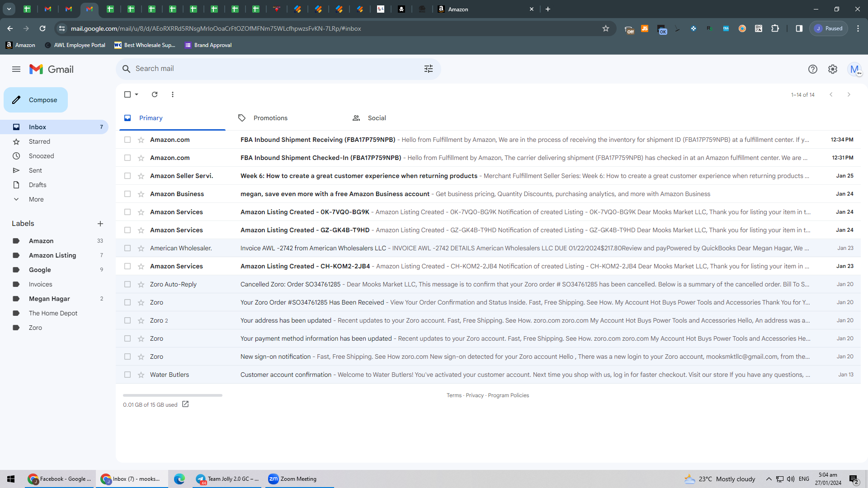This screenshot has width=868, height=488.
Task: Open Google account avatar menu
Action: (x=854, y=69)
